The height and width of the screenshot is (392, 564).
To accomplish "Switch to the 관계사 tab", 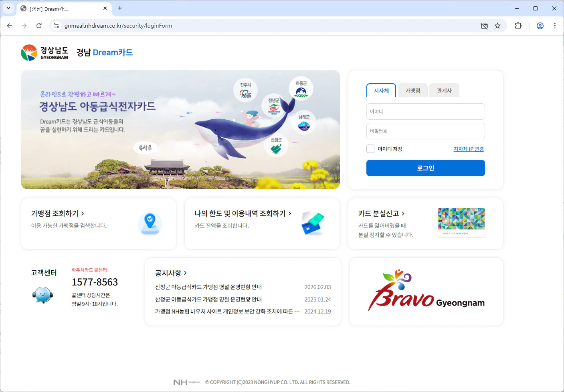I will (x=444, y=90).
